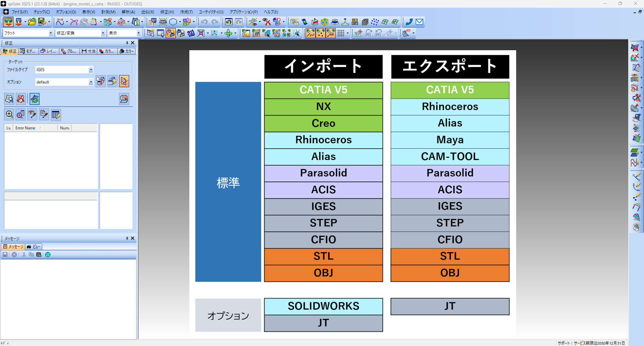The image size is (644, 346).
Task: Select the color palette icon on the カラ tab
Action: coord(101,51)
